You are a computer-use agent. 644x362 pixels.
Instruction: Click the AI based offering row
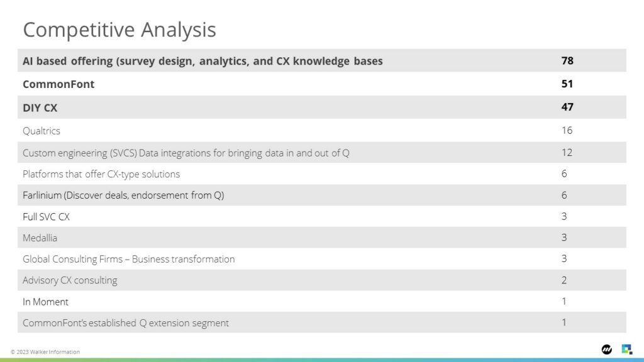tap(321, 61)
